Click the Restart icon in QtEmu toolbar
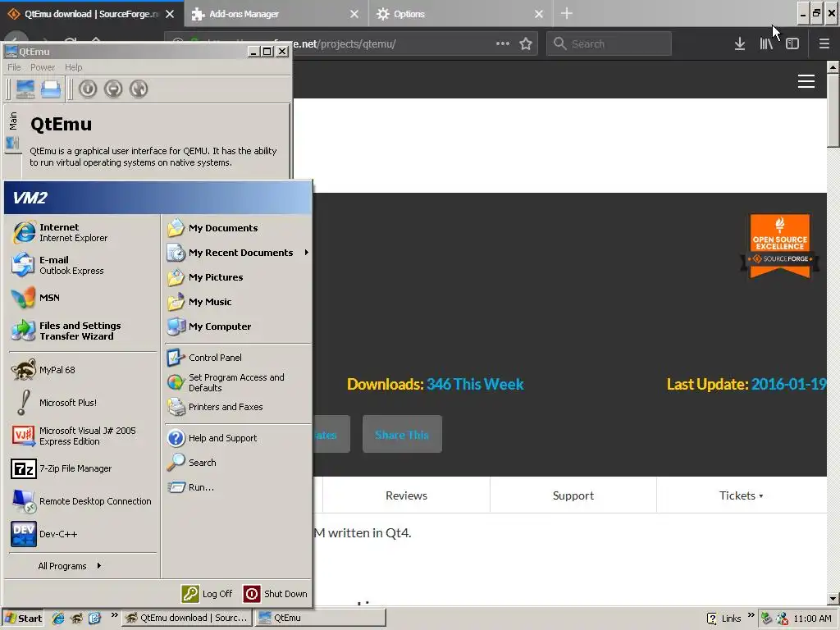The image size is (840, 630). click(138, 89)
